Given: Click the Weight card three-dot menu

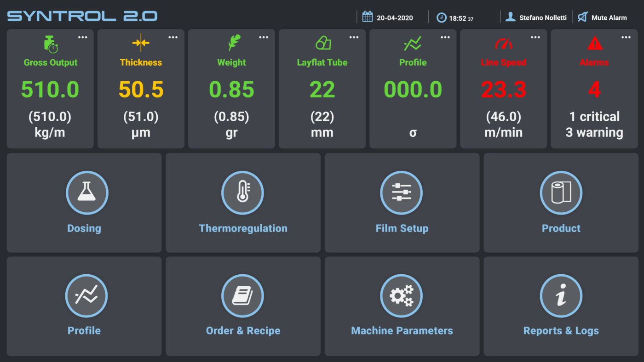Looking at the screenshot, I should click(264, 38).
